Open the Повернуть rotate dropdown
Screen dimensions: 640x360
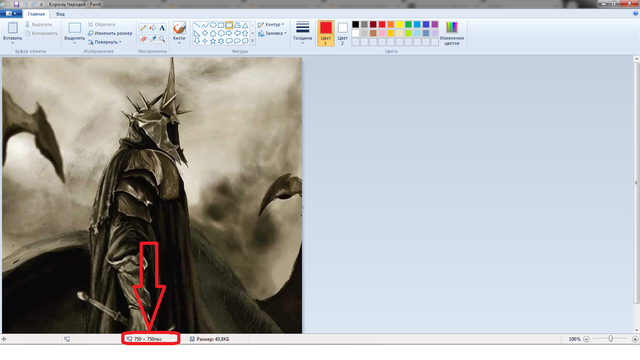point(105,42)
